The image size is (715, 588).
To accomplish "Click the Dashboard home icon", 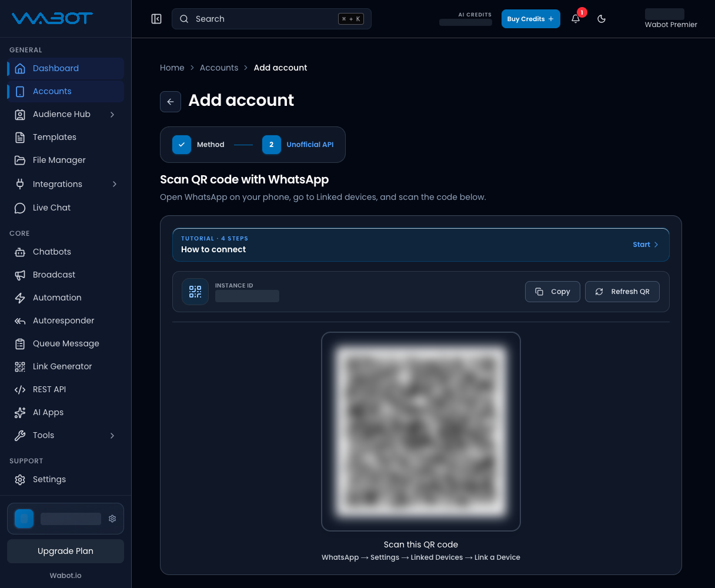I will click(20, 68).
